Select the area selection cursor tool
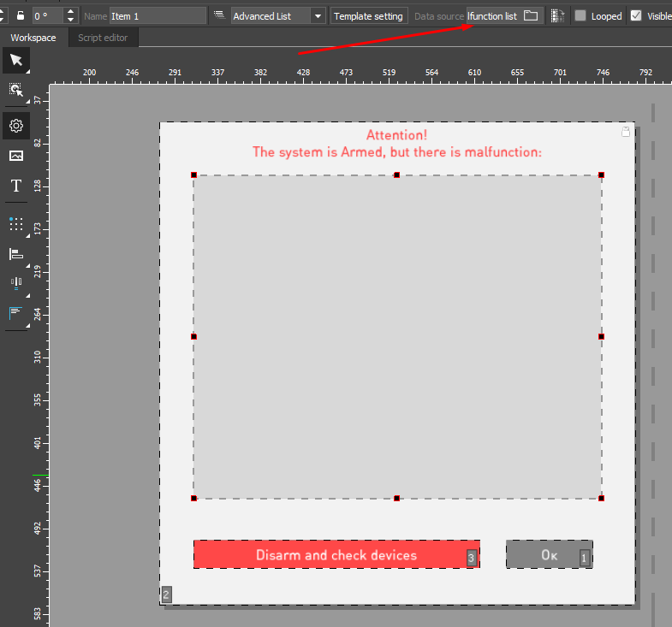This screenshot has width=672, height=627. (x=15, y=90)
